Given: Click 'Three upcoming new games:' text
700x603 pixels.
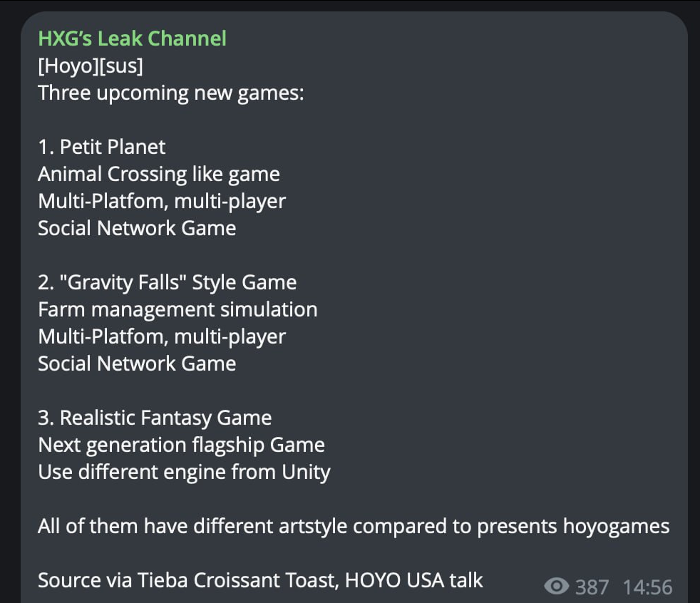Looking at the screenshot, I should [x=171, y=93].
